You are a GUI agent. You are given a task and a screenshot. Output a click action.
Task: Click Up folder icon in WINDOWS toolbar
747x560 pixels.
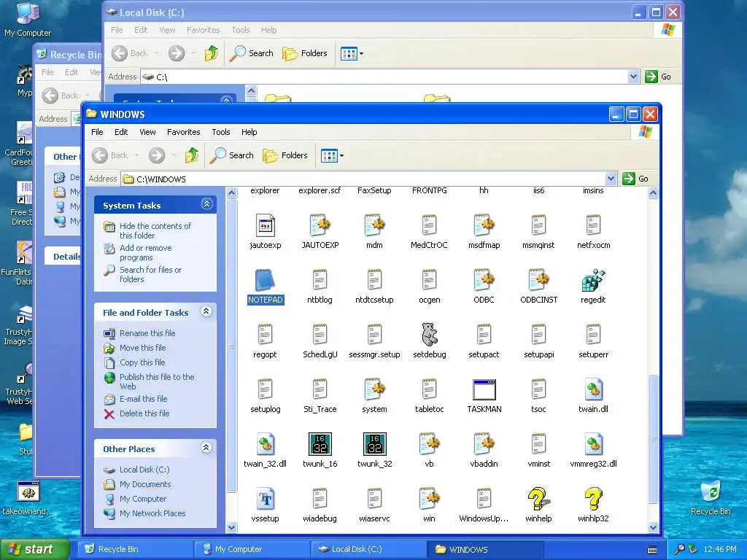pos(192,155)
